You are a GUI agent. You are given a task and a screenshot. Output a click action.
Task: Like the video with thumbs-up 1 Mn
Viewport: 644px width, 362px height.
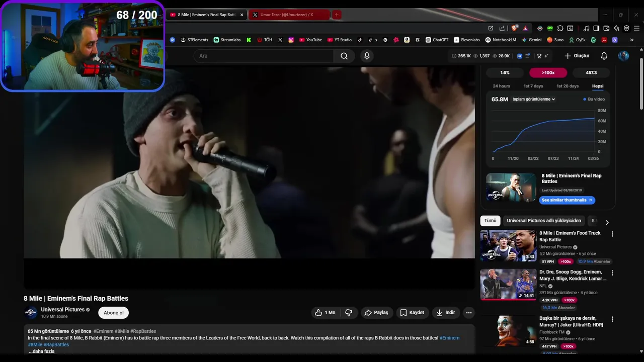coord(325,313)
